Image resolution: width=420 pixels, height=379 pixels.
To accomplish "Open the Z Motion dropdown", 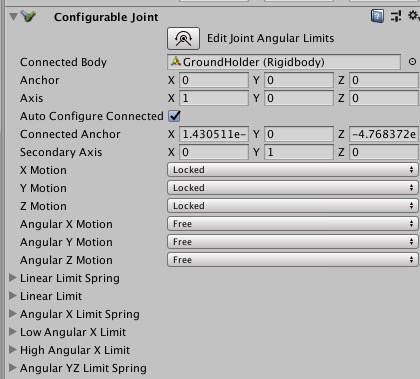I will 292,206.
